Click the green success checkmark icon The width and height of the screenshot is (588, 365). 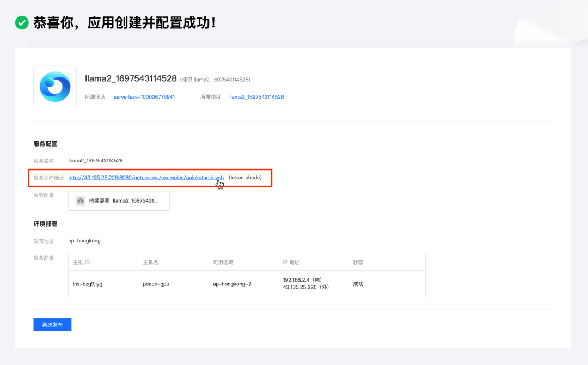22,22
